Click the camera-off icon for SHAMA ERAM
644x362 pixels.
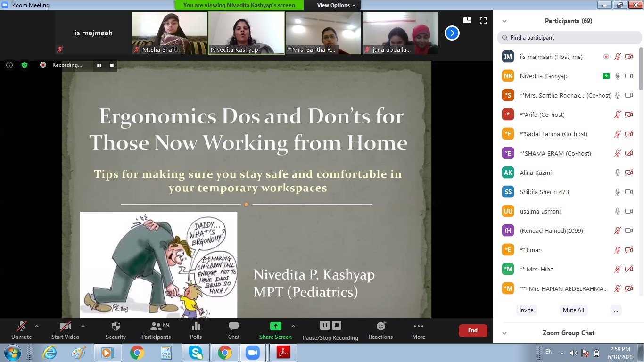pos(629,153)
